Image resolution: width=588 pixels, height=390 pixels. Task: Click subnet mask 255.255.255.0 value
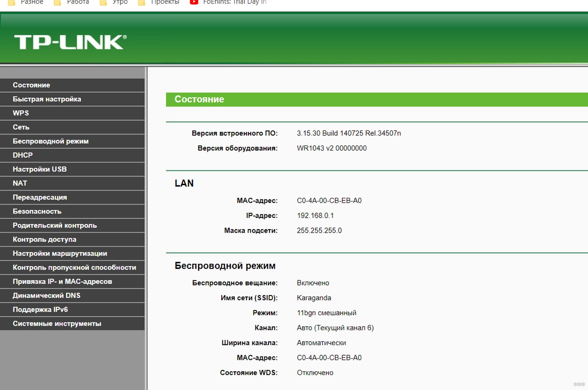[x=319, y=231]
